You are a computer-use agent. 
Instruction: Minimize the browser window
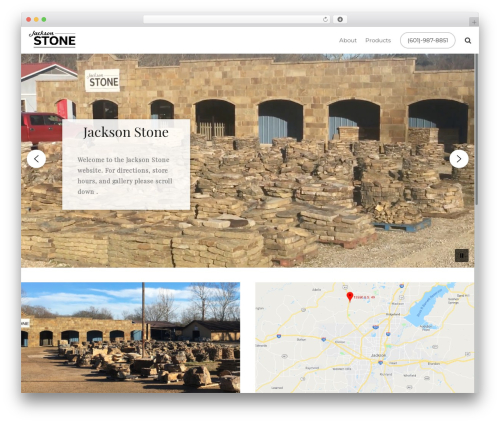[36, 20]
